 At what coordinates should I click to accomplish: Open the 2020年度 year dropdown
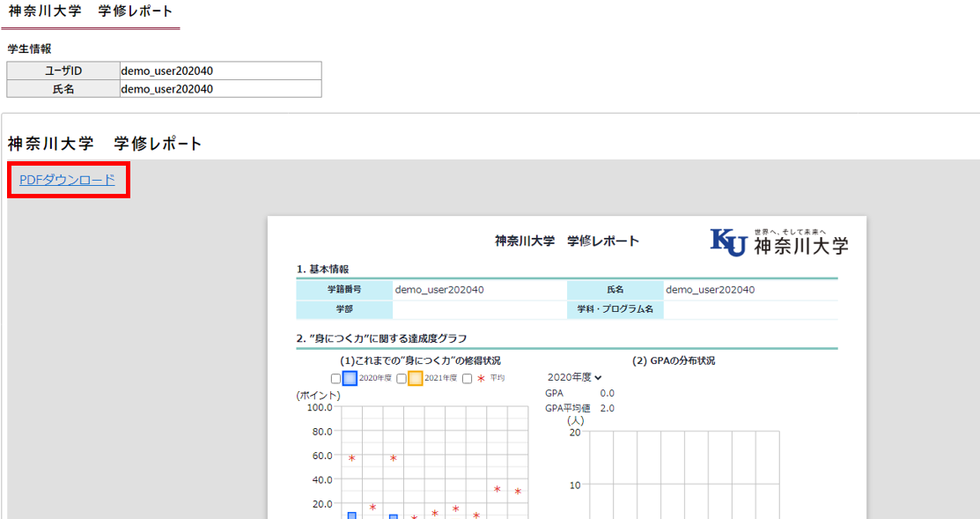tap(574, 377)
